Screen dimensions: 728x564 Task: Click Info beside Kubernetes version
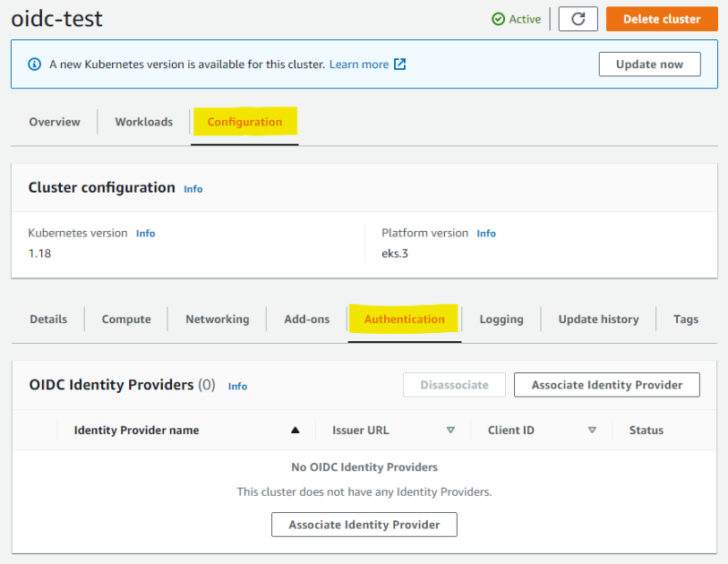coord(145,233)
